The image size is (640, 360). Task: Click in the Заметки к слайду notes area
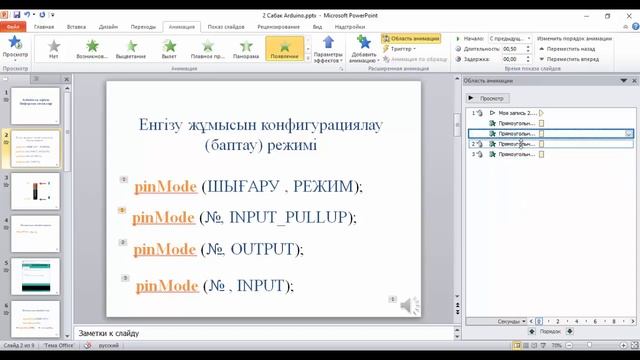pyautogui.click(x=264, y=333)
